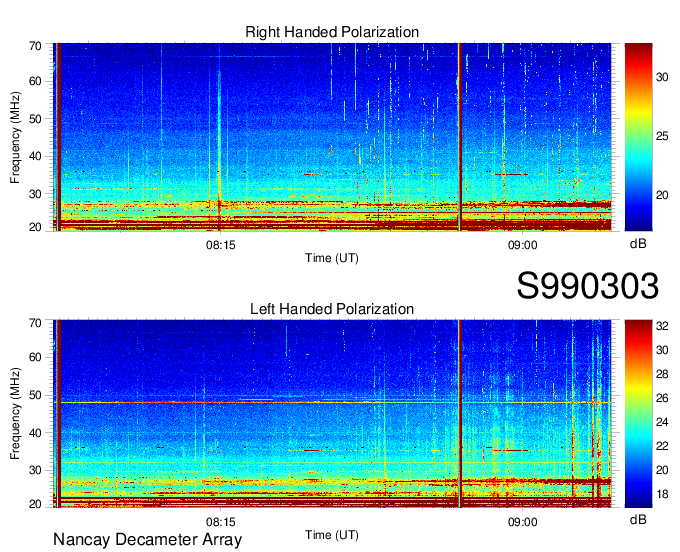Click the 20 dB label on Right Handed color bar
Screen dimensions: 680x552
tap(662, 195)
